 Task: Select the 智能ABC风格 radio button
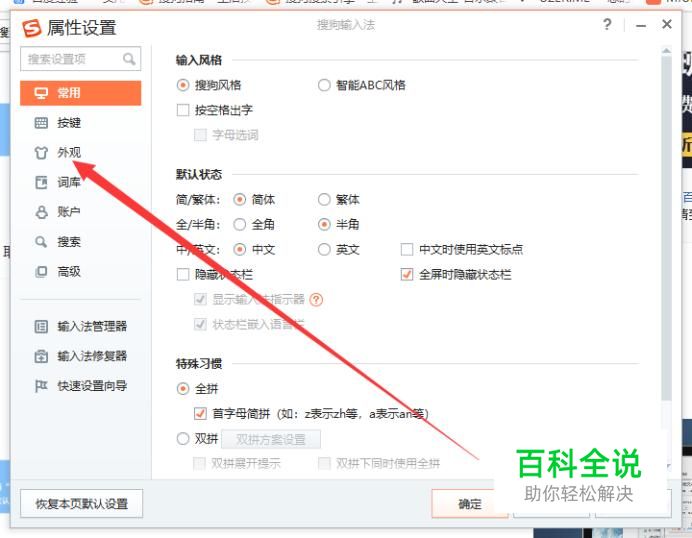324,85
